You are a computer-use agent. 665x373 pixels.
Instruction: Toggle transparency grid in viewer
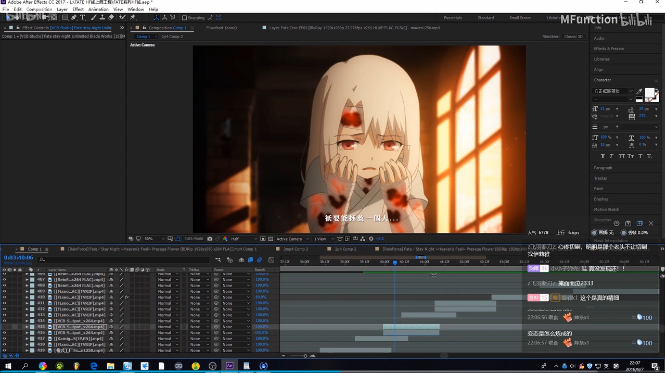pyautogui.click(x=271, y=239)
